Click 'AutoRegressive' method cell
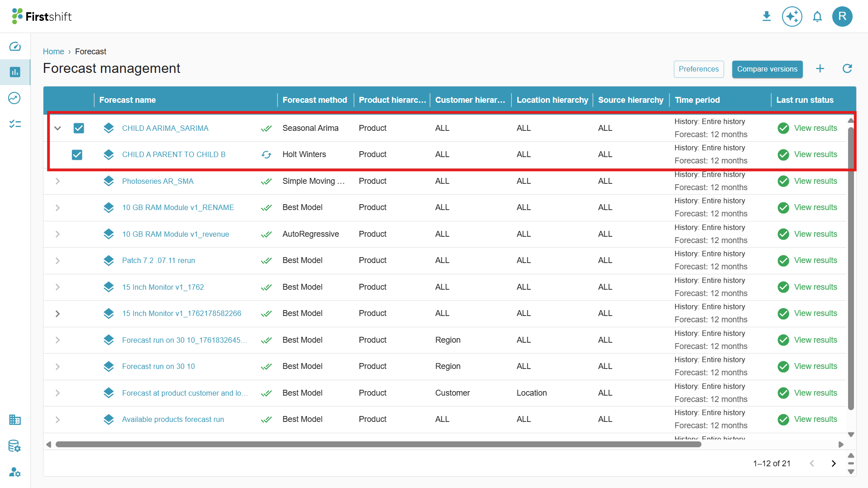Image resolution: width=868 pixels, height=488 pixels. 310,234
